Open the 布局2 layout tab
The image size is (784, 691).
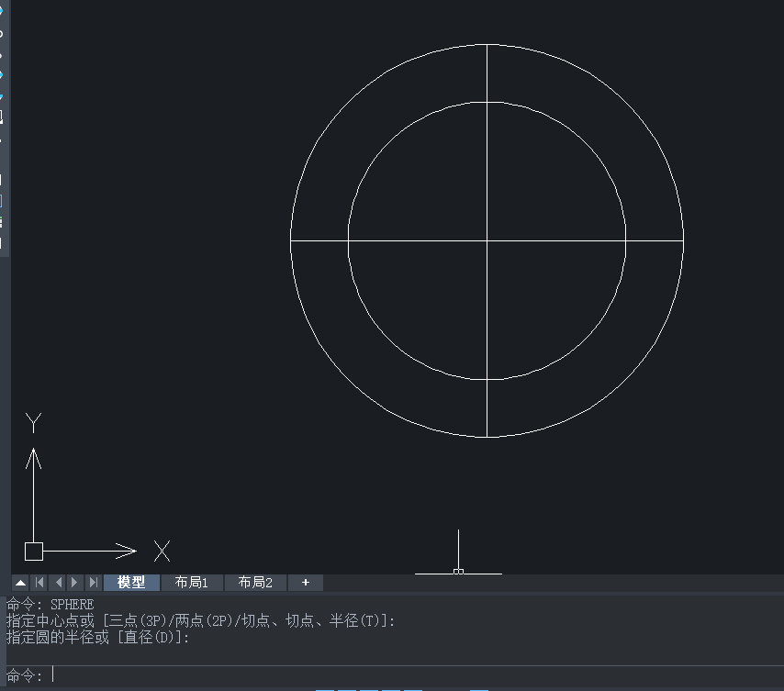tap(254, 582)
